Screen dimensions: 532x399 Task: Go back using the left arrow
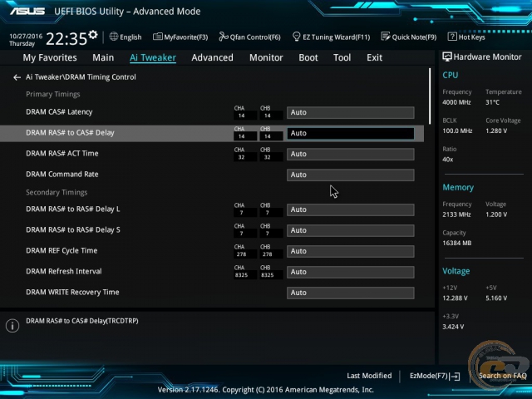(x=17, y=77)
